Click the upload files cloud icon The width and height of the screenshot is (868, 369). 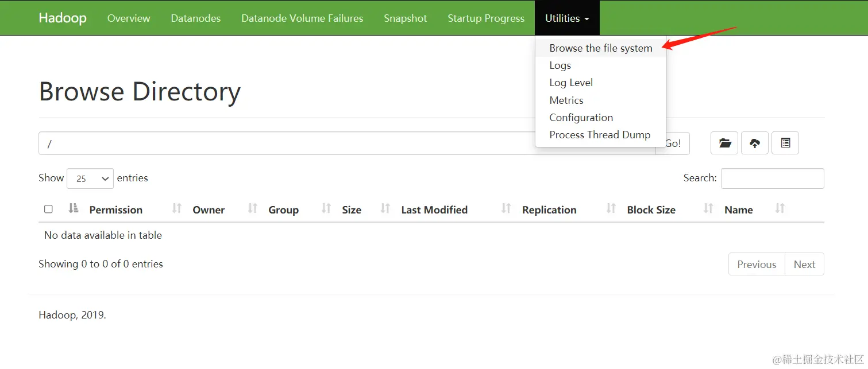(x=755, y=143)
